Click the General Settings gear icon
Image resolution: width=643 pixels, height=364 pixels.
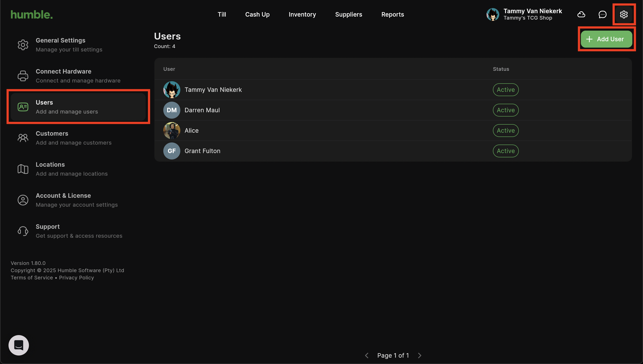[x=23, y=45]
